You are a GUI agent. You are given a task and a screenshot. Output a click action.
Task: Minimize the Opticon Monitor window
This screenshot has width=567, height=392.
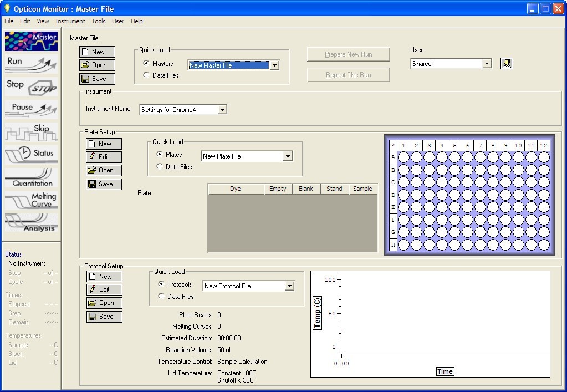pyautogui.click(x=532, y=9)
